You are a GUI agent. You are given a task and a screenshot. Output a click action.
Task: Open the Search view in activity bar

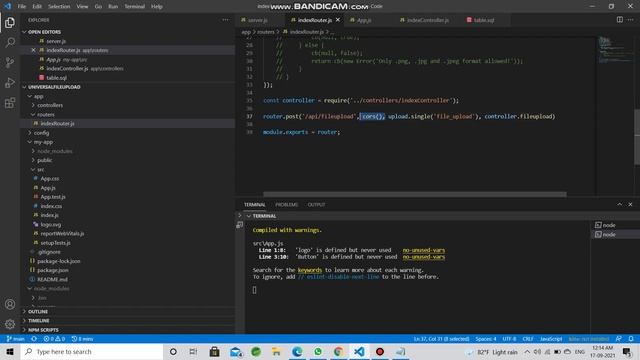[10, 42]
